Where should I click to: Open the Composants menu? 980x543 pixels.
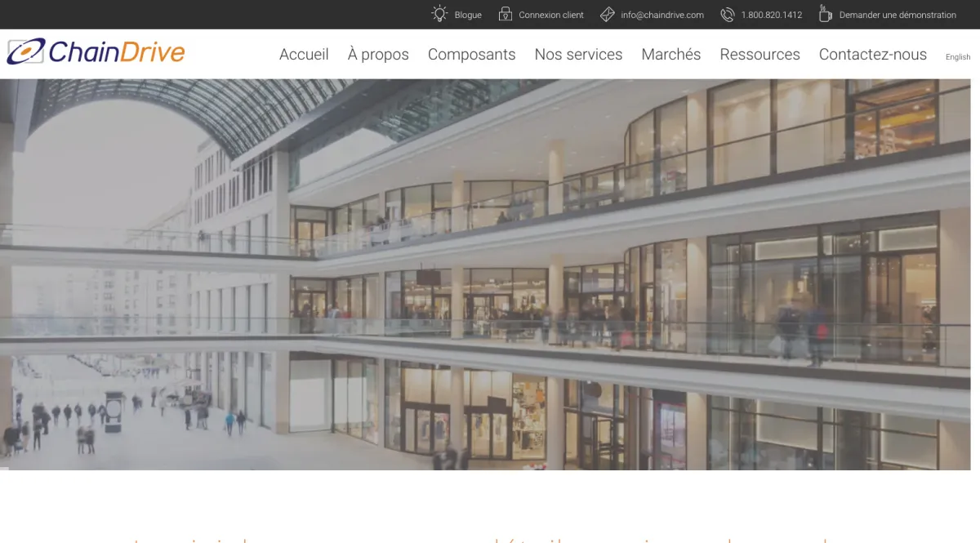(472, 54)
